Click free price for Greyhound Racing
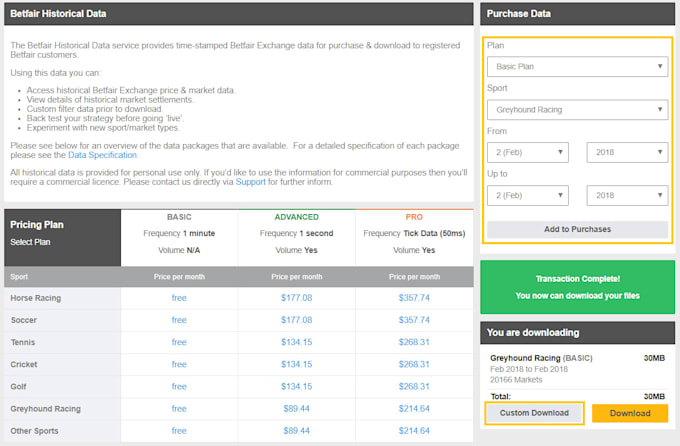680x446 pixels. pyautogui.click(x=179, y=409)
